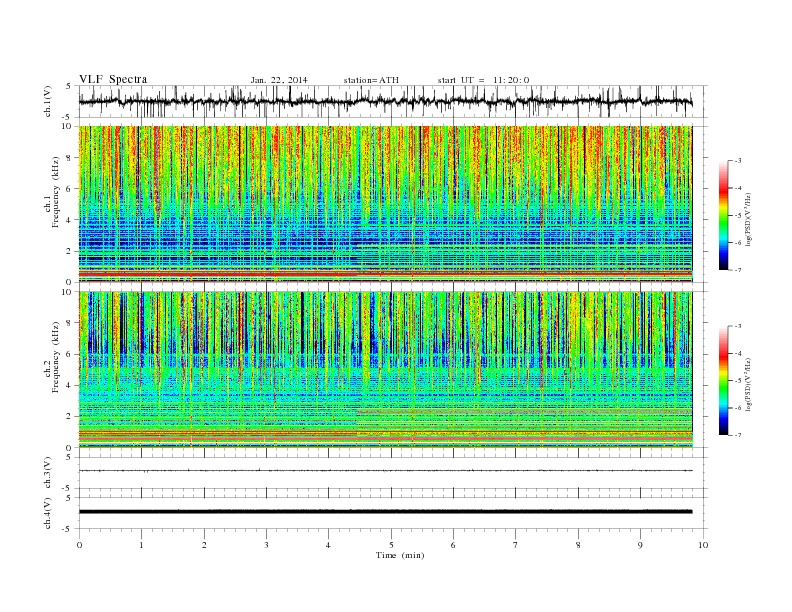Click time axis tick label "3"

pyautogui.click(x=266, y=545)
